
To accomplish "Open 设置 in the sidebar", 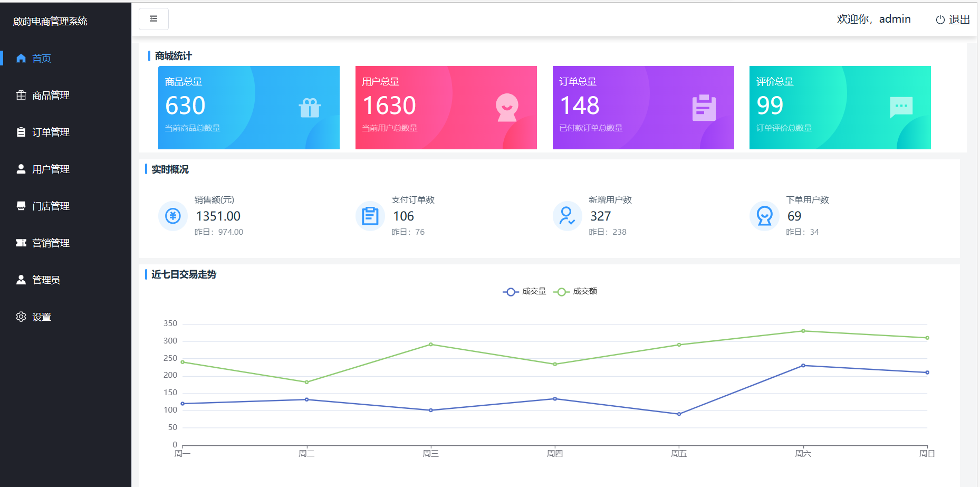I will click(65, 317).
